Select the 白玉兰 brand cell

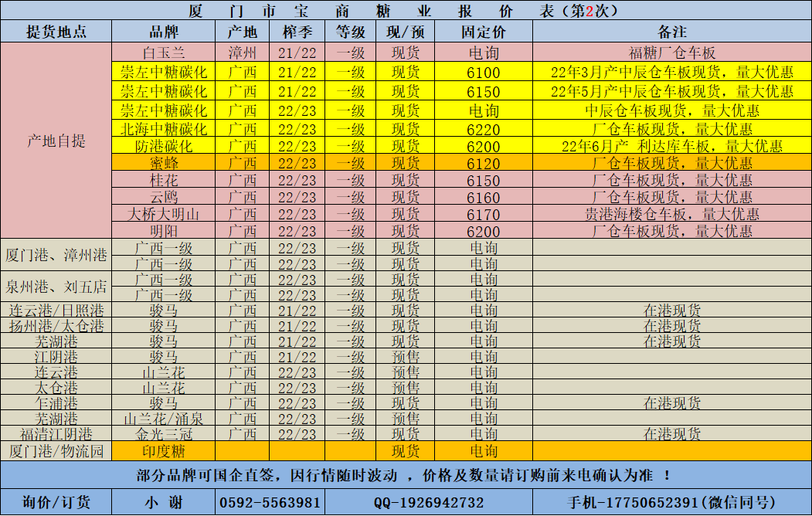[163, 53]
